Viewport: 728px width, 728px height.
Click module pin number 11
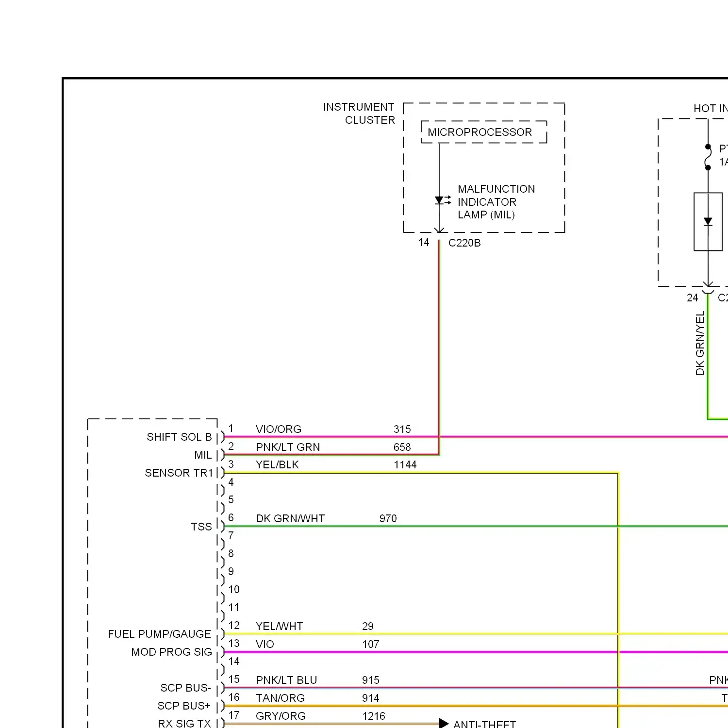pyautogui.click(x=234, y=607)
